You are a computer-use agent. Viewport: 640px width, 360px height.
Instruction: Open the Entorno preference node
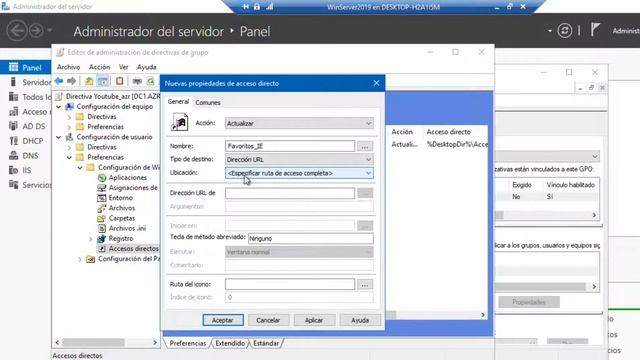point(120,198)
